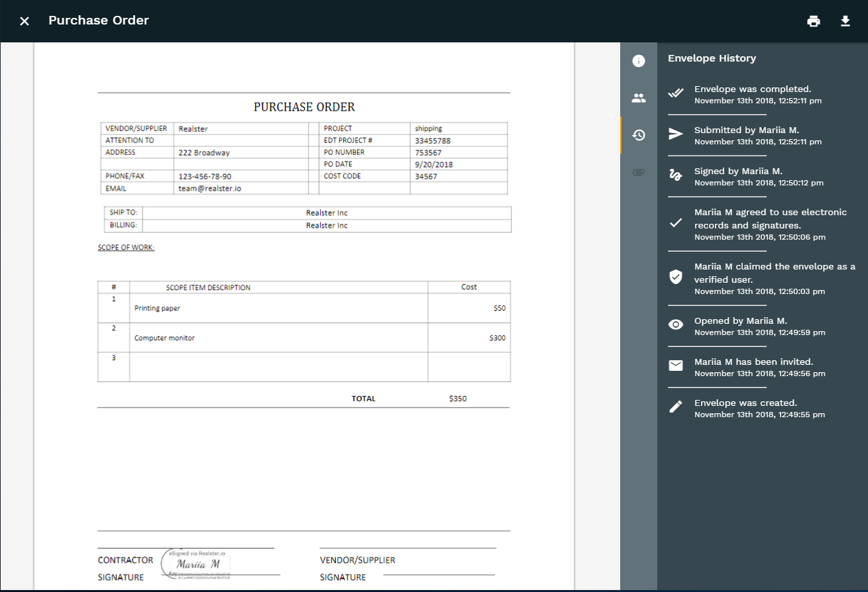The height and width of the screenshot is (592, 868).
Task: Click the Submitted by Mariia M. arrow icon
Action: [x=675, y=134]
